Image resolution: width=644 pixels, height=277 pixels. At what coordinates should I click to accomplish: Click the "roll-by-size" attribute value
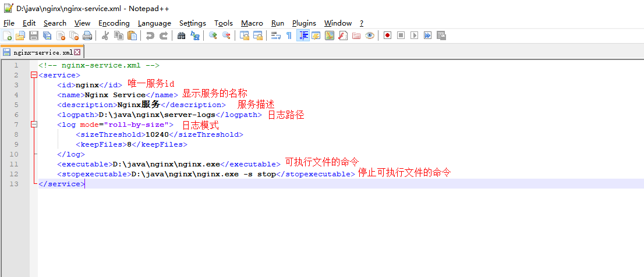pos(137,125)
